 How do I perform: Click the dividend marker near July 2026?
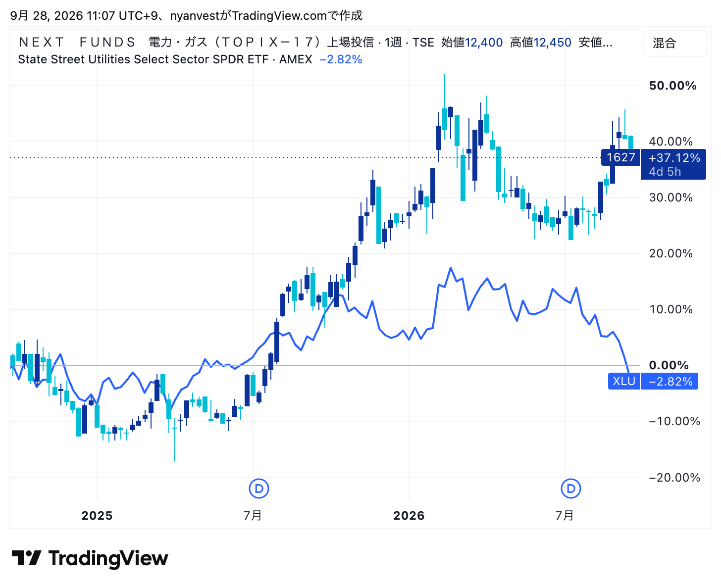[x=570, y=489]
